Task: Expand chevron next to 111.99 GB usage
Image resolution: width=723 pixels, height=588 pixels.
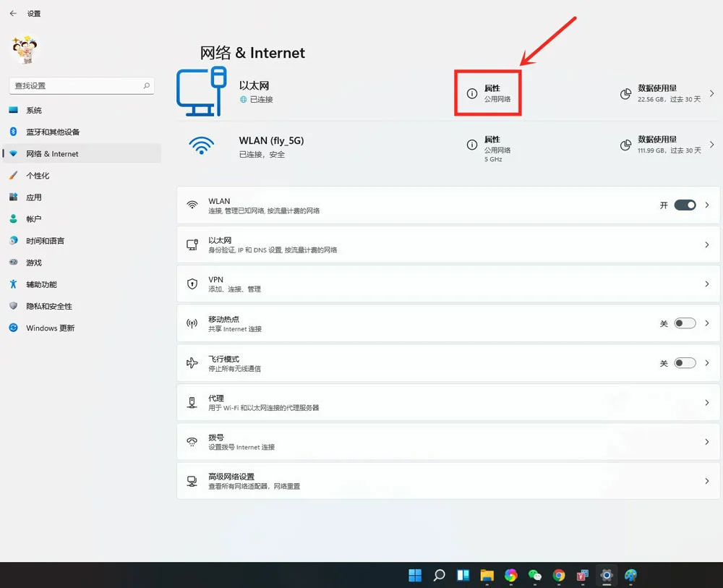Action: 712,145
